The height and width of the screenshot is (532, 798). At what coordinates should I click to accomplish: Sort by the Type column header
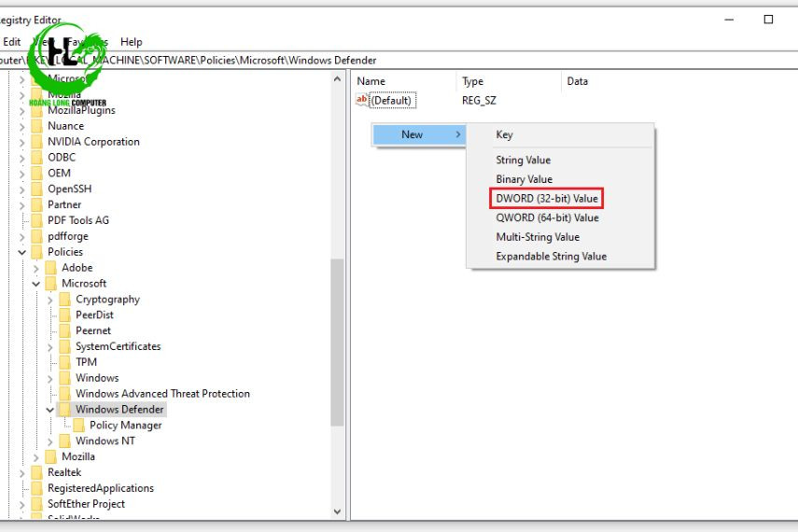[473, 81]
